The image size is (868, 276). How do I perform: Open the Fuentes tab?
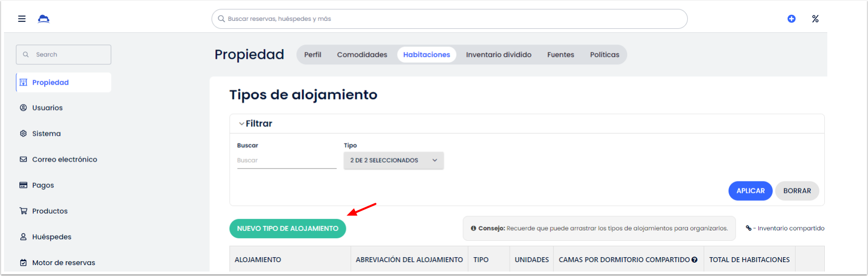click(561, 55)
